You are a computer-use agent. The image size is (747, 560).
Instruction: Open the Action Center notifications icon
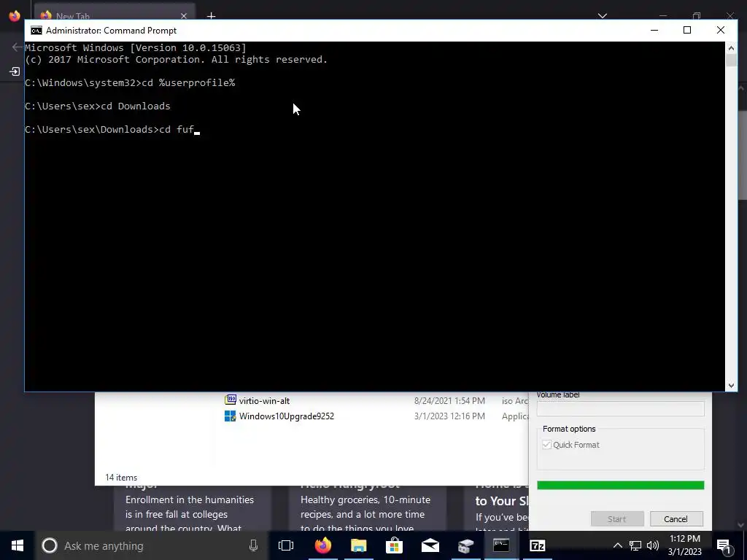(724, 545)
